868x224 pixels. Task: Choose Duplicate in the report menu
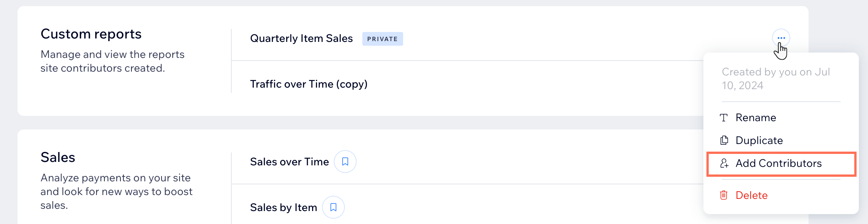(x=759, y=141)
